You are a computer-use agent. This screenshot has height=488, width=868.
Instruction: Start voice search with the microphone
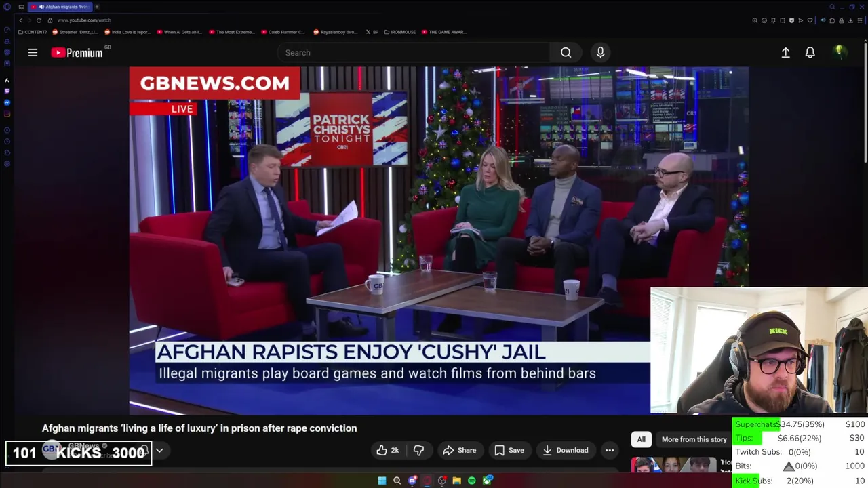[x=600, y=52]
